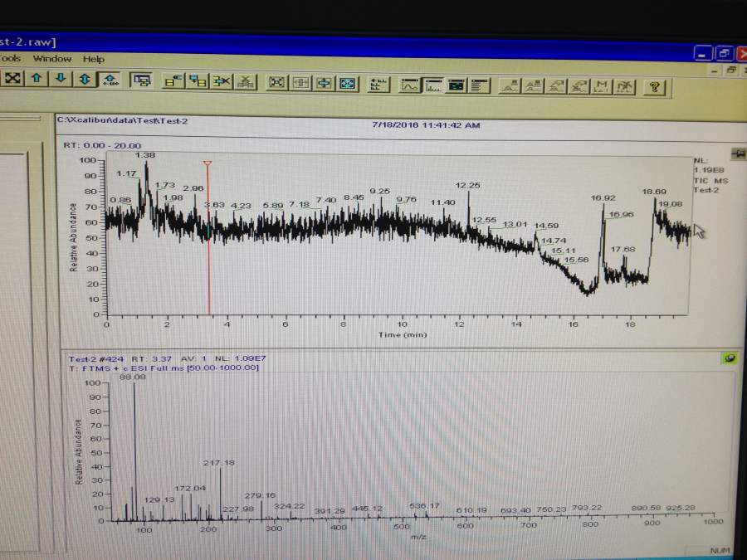
Task: Click the up-arrow 0-100 normalize icon
Action: tap(110, 80)
